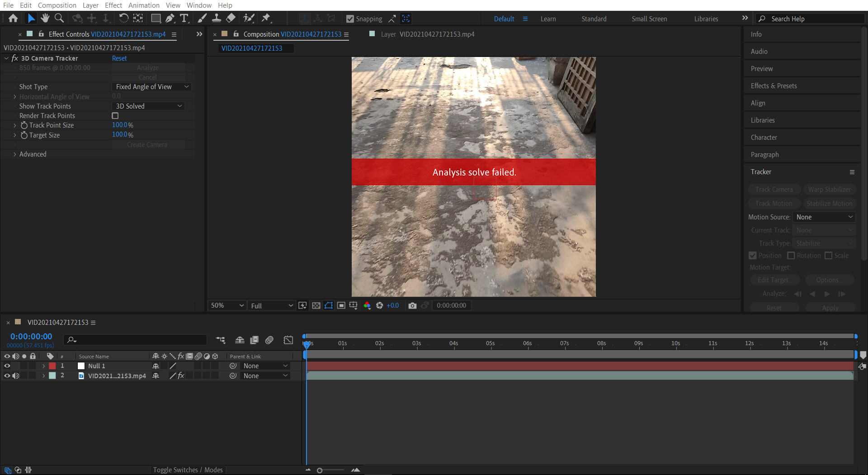Hide the Null 1 layer
The image size is (868, 475).
click(x=7, y=366)
